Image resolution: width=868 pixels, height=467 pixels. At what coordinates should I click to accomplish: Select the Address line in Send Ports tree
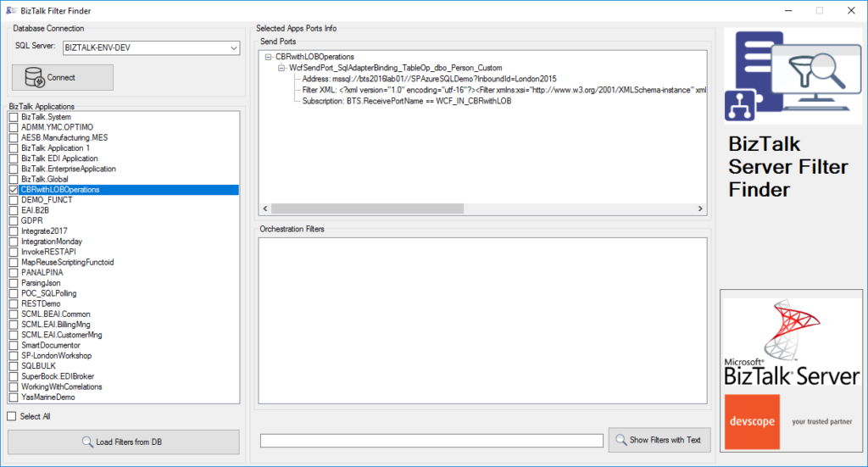(429, 79)
